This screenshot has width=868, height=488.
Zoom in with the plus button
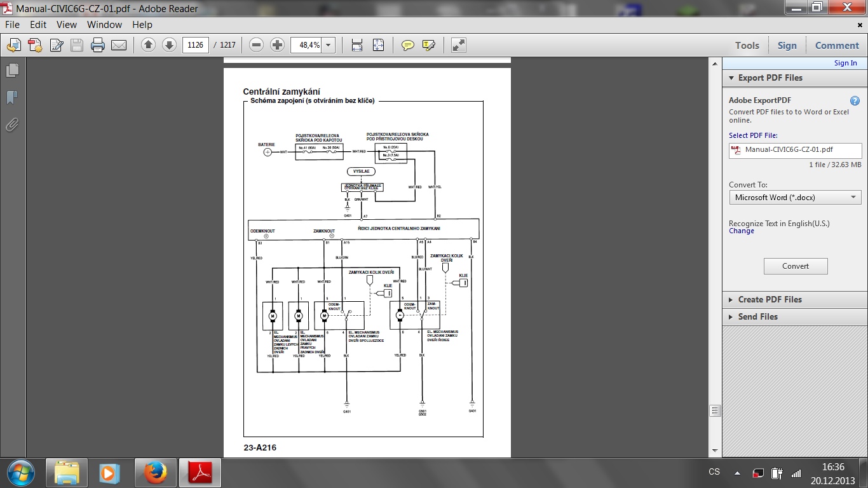[x=277, y=45]
